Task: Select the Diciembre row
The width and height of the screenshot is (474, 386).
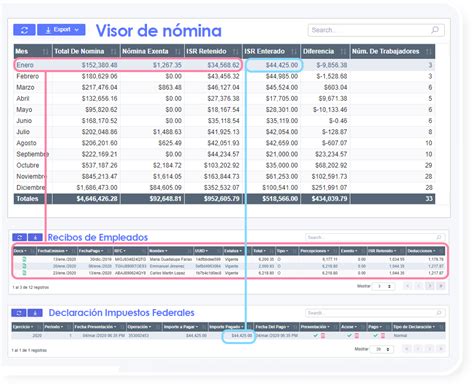Action: click(x=224, y=188)
